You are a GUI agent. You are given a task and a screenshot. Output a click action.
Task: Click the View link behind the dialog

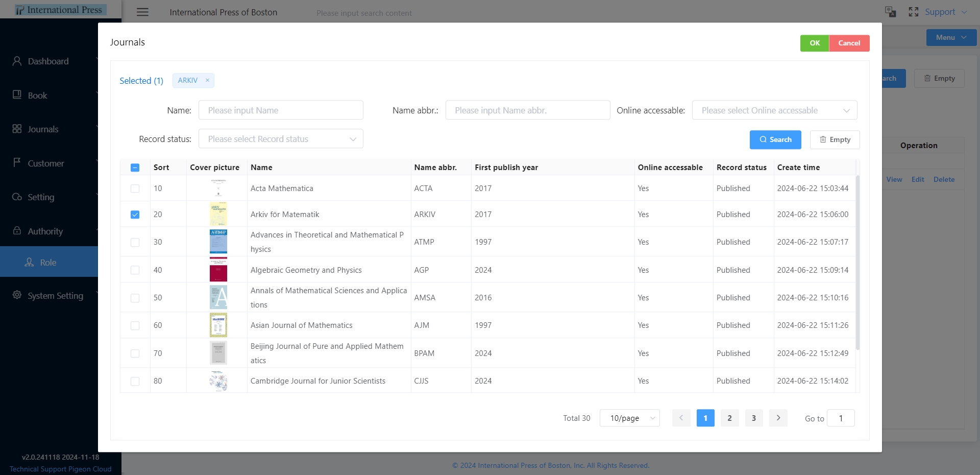(x=894, y=179)
